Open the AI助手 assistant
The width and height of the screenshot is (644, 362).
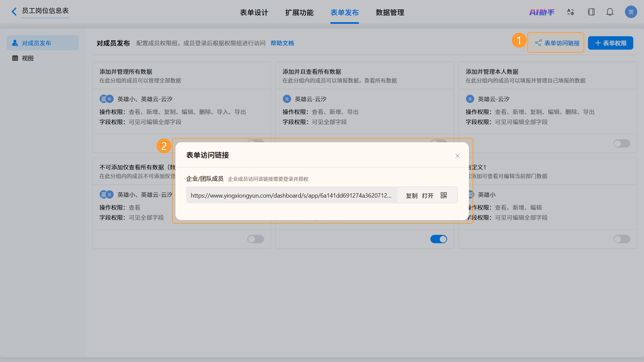pyautogui.click(x=542, y=12)
